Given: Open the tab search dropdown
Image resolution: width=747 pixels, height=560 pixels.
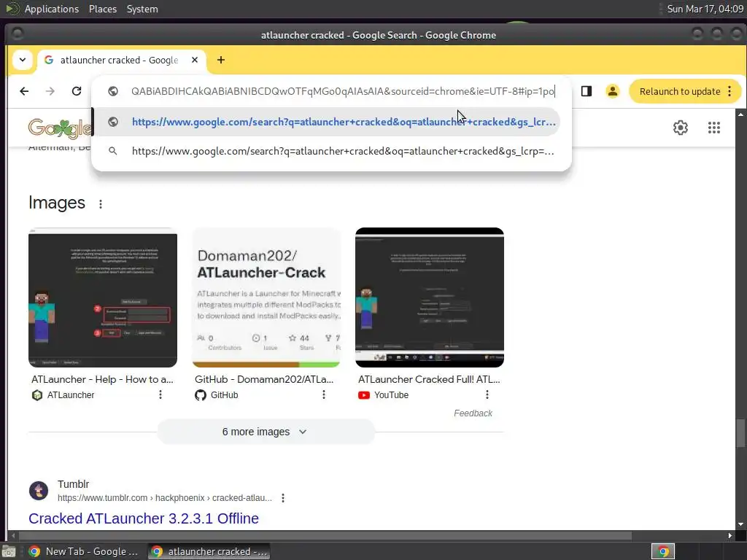Looking at the screenshot, I should (23, 60).
